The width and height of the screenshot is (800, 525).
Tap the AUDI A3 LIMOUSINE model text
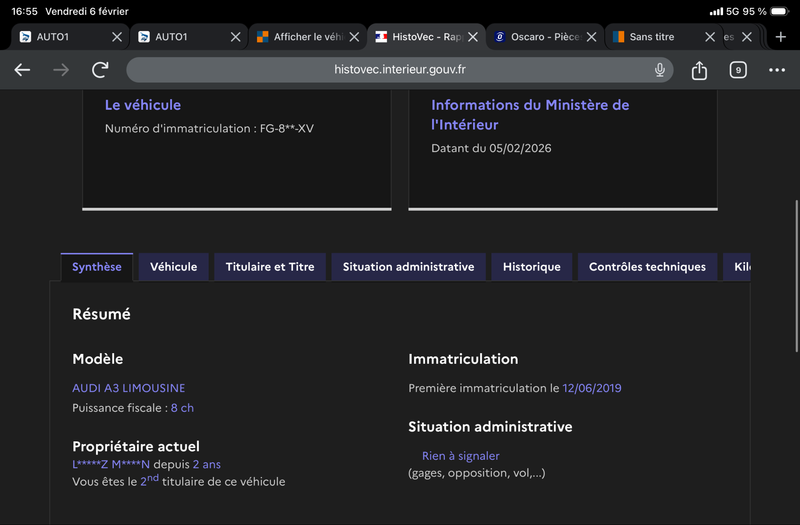click(x=128, y=388)
